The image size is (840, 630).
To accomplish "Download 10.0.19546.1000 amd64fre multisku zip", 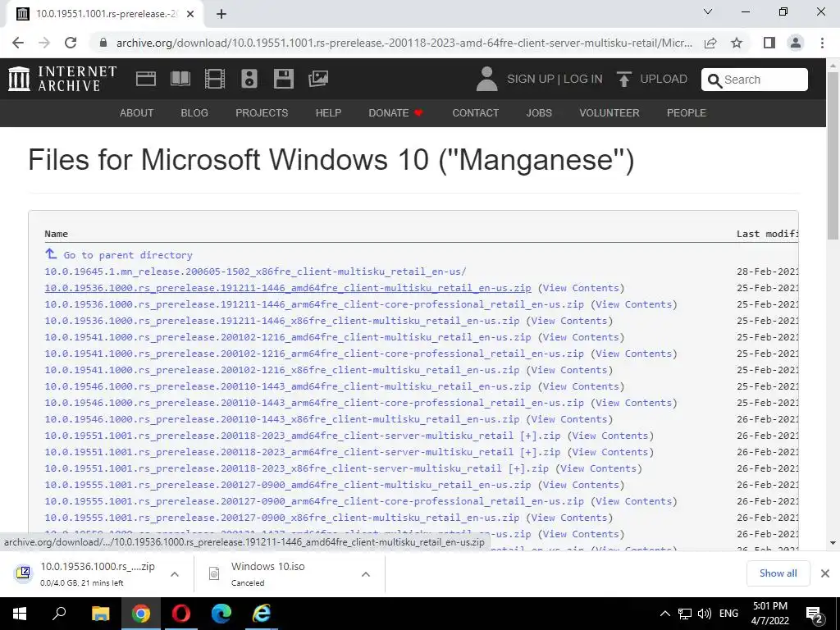I will click(288, 386).
